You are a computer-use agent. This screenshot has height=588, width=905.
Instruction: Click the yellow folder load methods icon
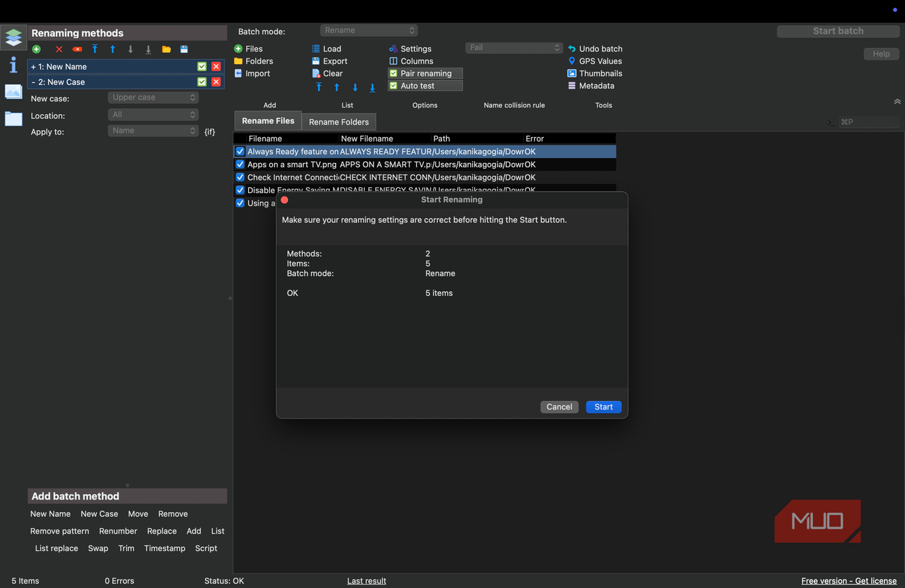[166, 49]
